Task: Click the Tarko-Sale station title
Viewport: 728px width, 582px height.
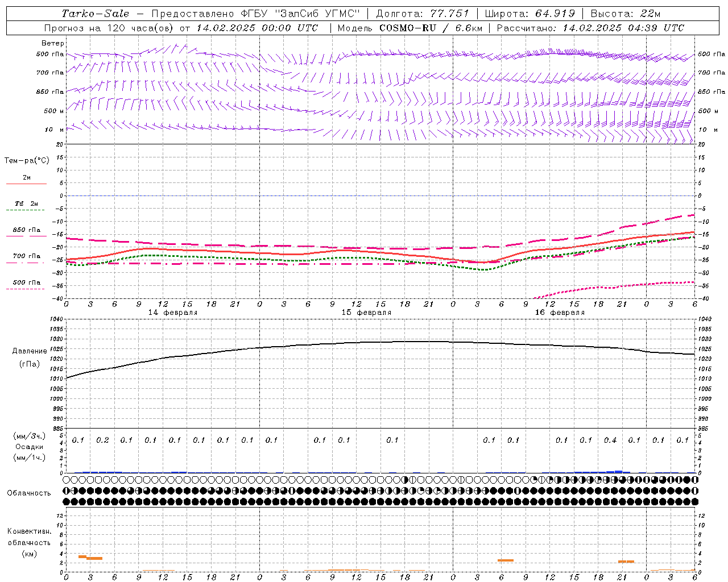Action: pos(95,14)
